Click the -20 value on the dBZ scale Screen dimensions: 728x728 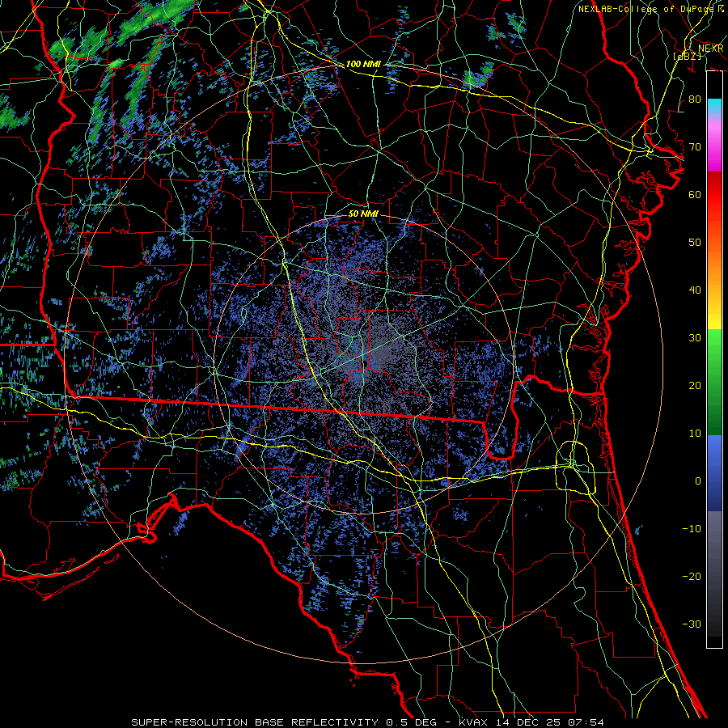tap(692, 576)
